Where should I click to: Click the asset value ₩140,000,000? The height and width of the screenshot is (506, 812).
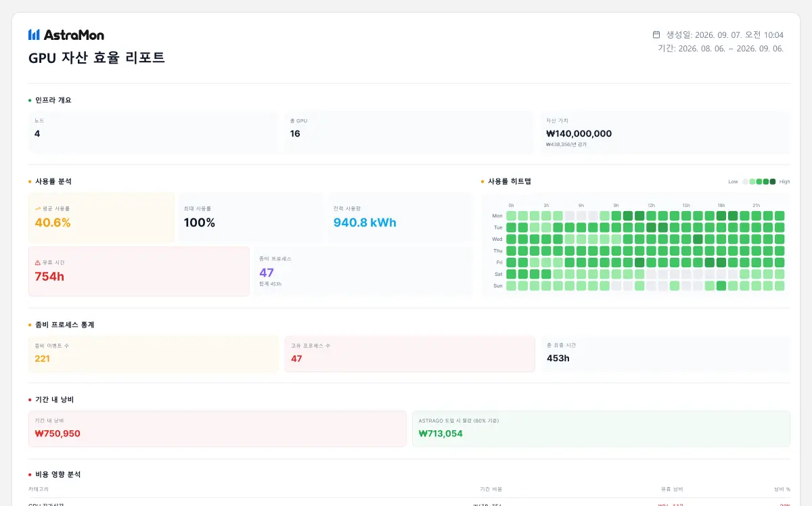click(x=579, y=134)
